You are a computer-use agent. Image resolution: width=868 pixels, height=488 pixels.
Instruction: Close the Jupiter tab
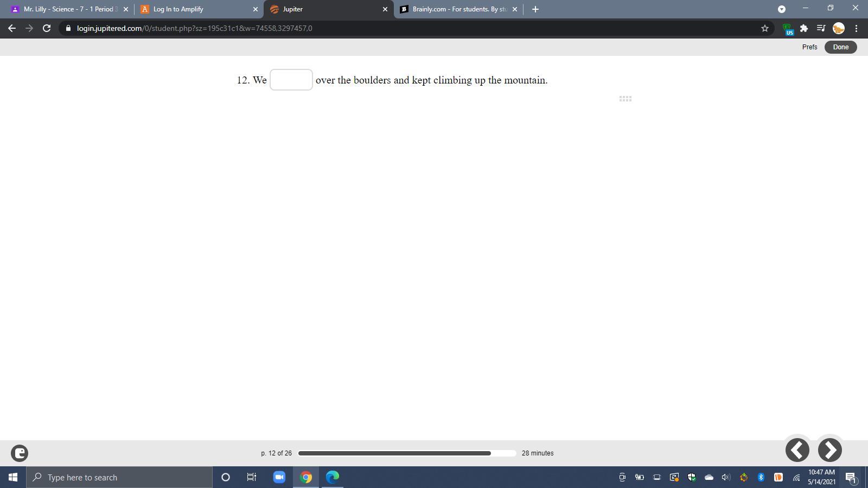click(x=385, y=9)
